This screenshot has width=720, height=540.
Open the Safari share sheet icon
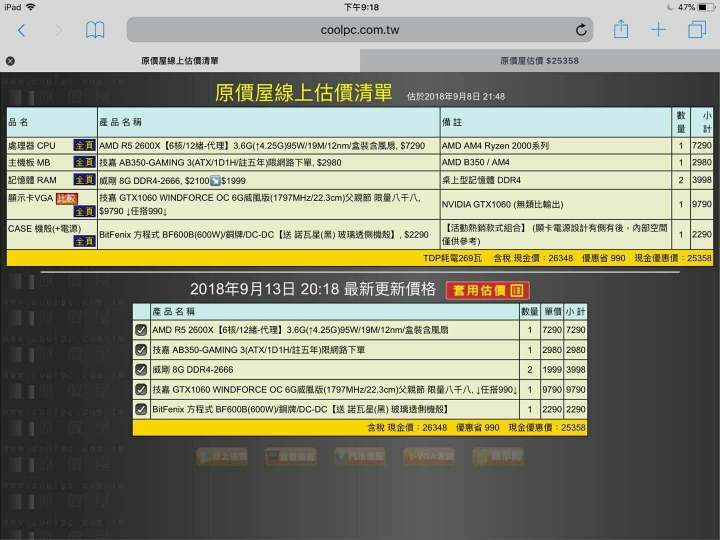tap(621, 29)
